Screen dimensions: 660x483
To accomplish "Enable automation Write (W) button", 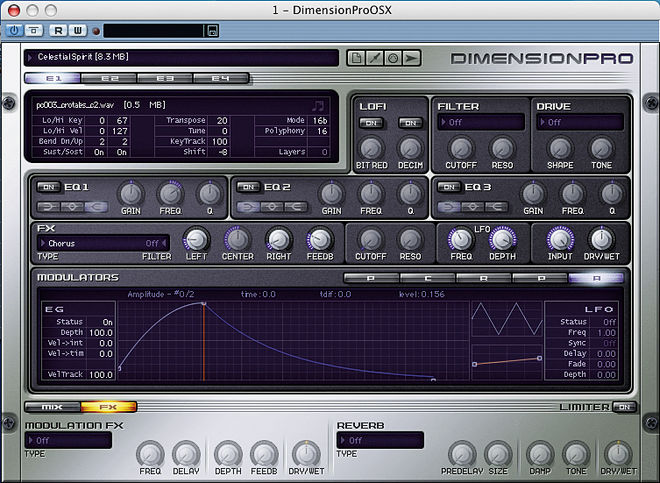I will point(78,30).
